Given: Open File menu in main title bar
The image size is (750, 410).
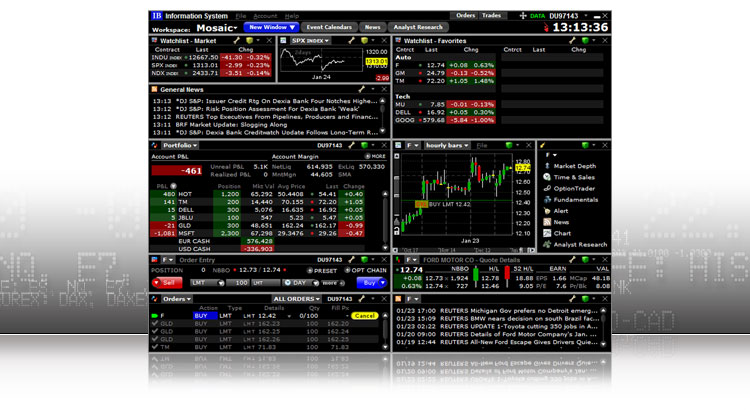Looking at the screenshot, I should pyautogui.click(x=241, y=16).
